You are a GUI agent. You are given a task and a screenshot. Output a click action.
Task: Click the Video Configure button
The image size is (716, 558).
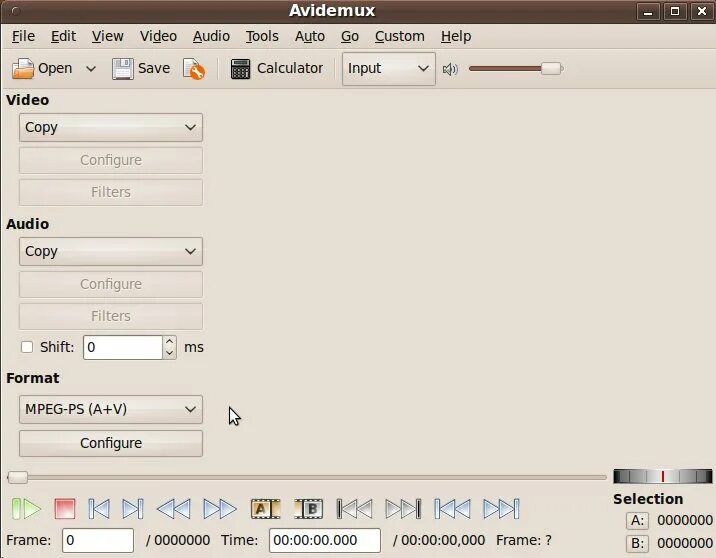(111, 160)
